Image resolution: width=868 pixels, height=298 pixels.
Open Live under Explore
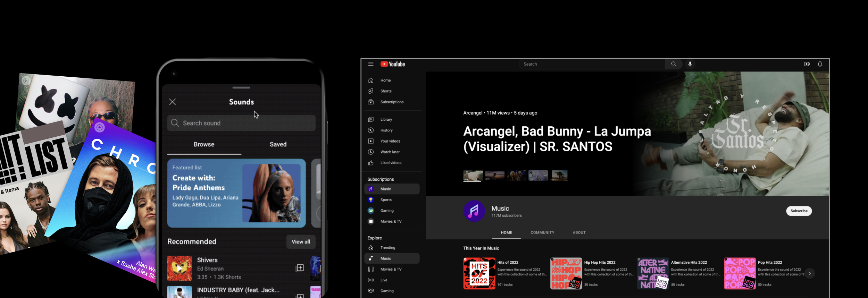pyautogui.click(x=392, y=280)
